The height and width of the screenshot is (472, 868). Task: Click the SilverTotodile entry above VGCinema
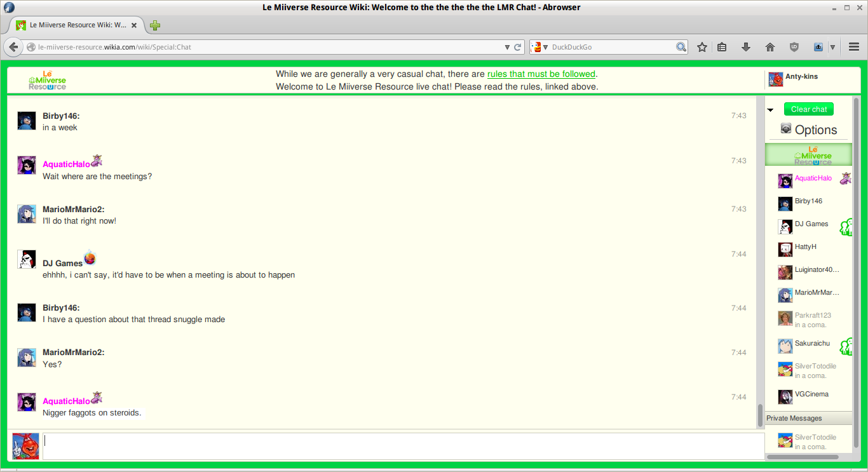(x=808, y=370)
